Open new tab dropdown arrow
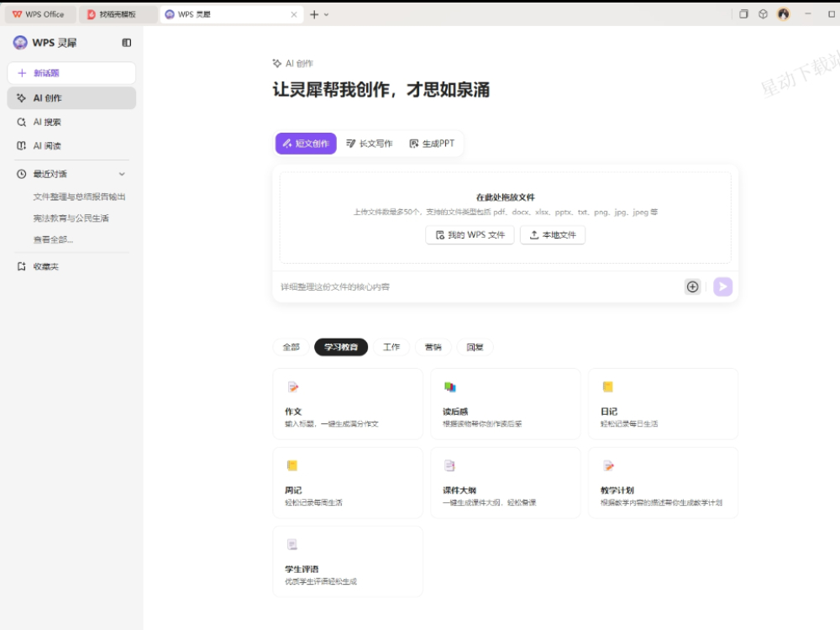This screenshot has width=840, height=630. tap(326, 14)
